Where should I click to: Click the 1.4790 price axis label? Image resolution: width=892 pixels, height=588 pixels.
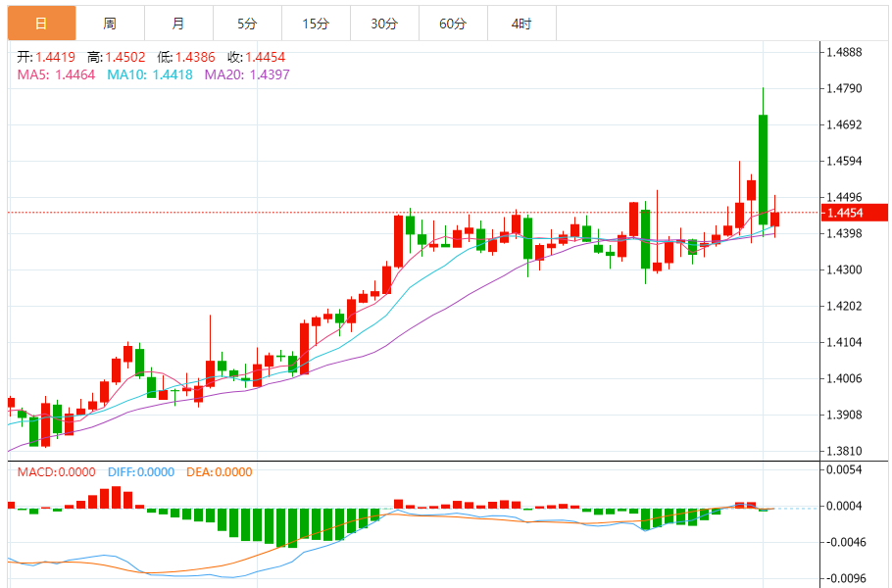[844, 89]
